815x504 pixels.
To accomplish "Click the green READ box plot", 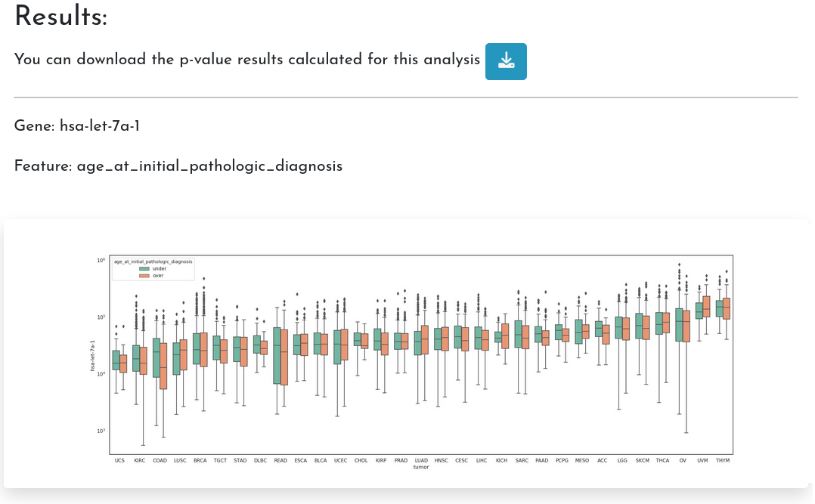I will click(277, 355).
